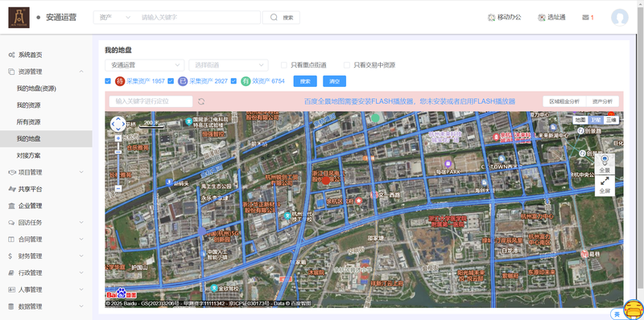Switch map to 卫星 view tab
644x320 pixels.
(596, 120)
